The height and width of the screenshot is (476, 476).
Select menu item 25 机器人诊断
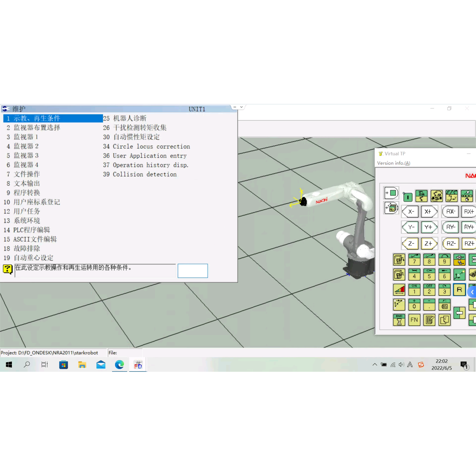(x=125, y=118)
